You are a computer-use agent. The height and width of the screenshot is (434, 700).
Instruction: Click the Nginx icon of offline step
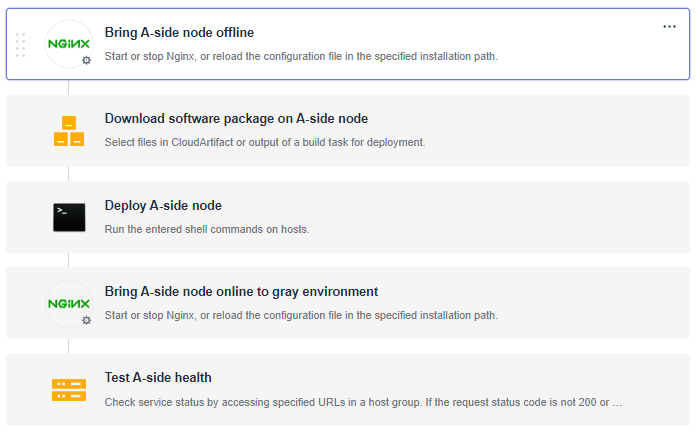pyautogui.click(x=69, y=44)
